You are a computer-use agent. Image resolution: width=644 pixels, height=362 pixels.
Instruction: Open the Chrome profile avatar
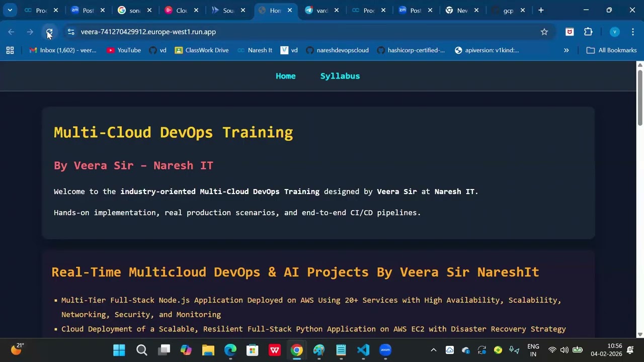click(614, 32)
